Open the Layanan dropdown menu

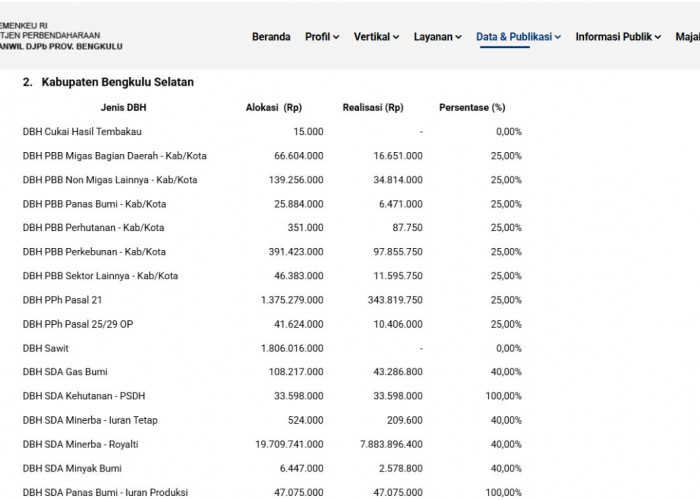[438, 37]
